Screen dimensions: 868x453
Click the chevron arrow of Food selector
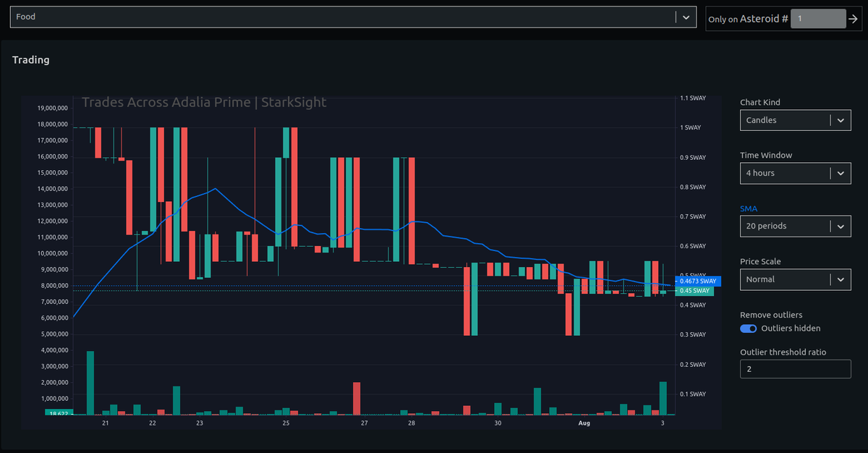pyautogui.click(x=686, y=17)
